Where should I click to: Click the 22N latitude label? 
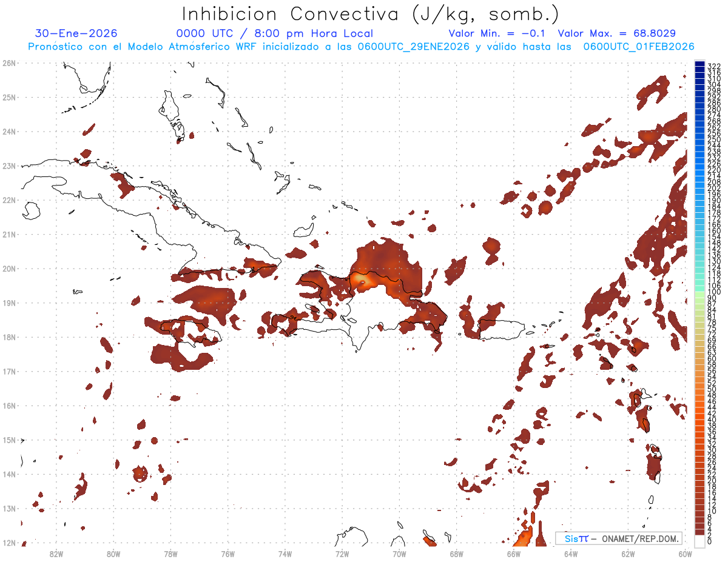point(9,200)
